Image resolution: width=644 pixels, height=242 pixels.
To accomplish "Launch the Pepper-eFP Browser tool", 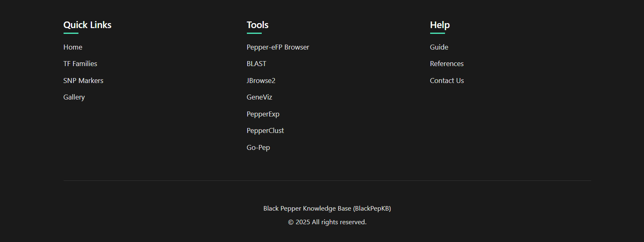I will pyautogui.click(x=278, y=47).
